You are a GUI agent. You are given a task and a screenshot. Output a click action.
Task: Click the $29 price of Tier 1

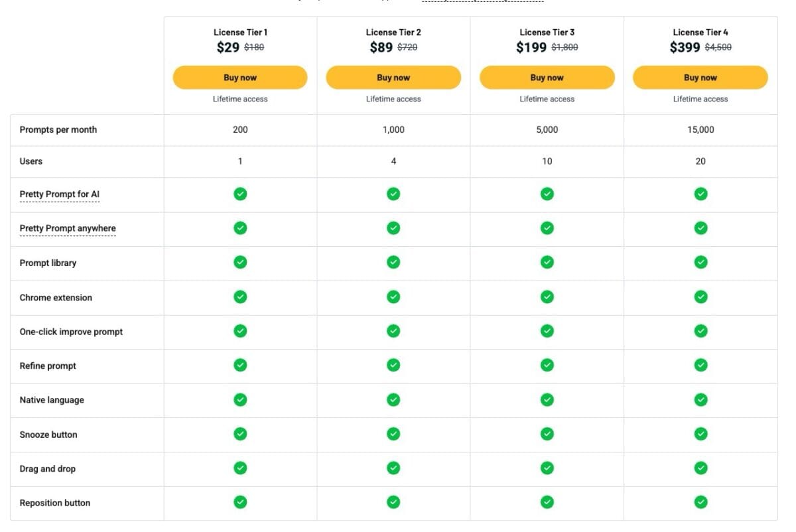coord(228,47)
